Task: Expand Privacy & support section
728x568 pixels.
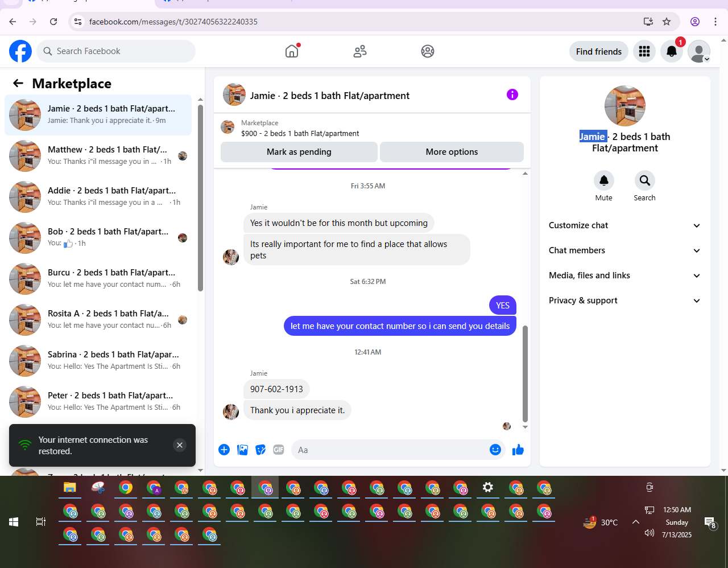Action: [624, 301]
